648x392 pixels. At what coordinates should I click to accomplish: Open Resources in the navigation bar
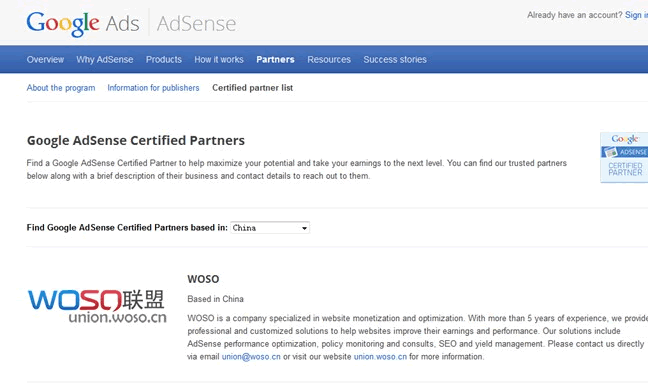(x=329, y=59)
